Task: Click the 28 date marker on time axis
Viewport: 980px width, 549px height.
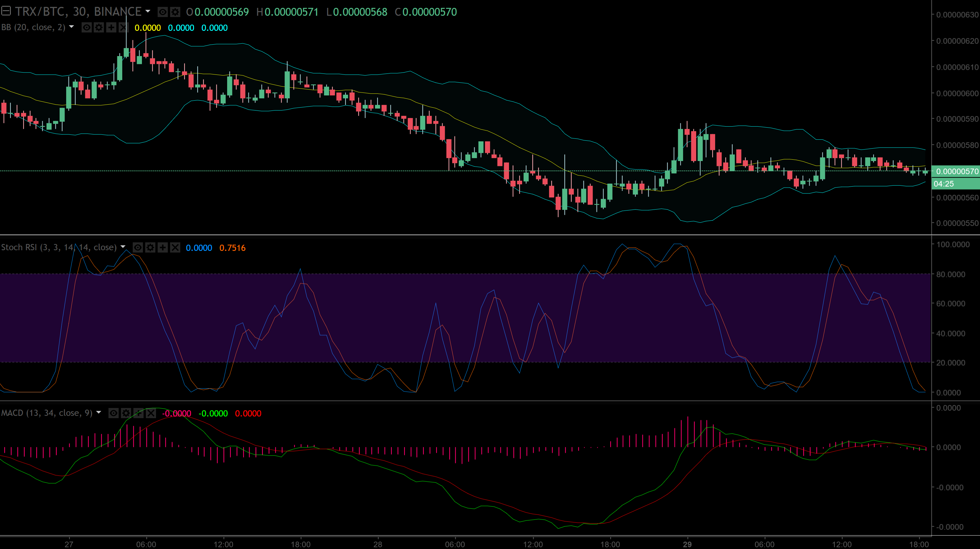Action: pyautogui.click(x=377, y=544)
